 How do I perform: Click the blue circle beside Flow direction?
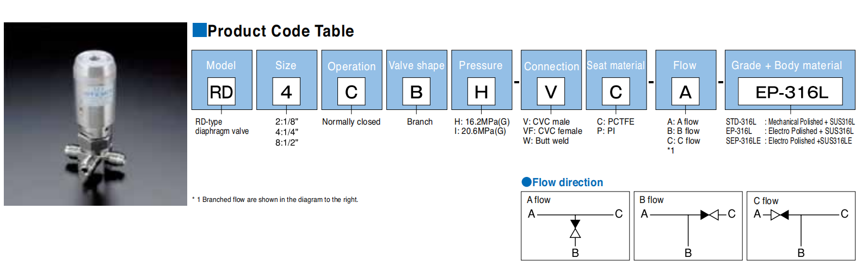pos(526,182)
